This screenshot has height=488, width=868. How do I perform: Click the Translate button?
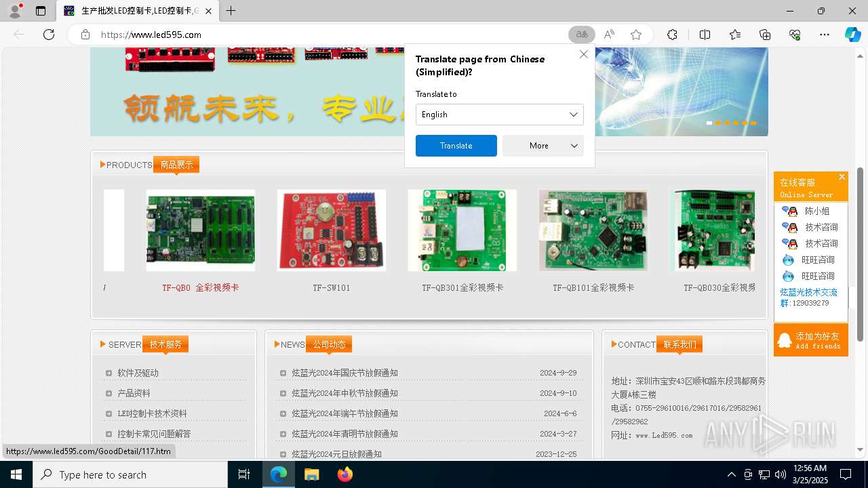(456, 146)
